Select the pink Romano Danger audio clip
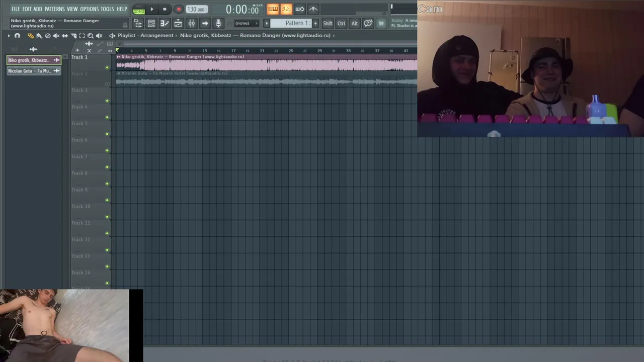This screenshot has height=362, width=644. click(x=267, y=62)
